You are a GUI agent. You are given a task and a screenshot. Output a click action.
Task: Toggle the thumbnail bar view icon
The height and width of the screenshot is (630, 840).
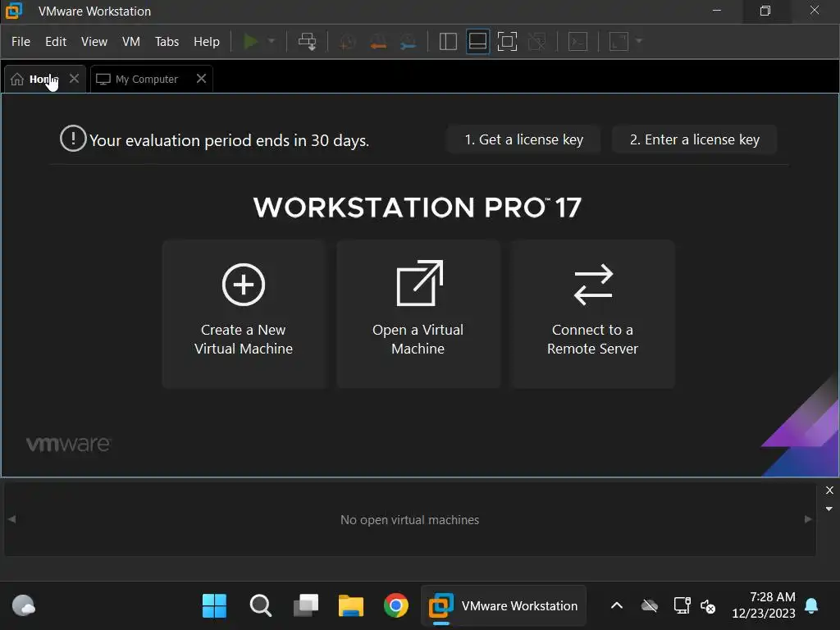(x=477, y=41)
